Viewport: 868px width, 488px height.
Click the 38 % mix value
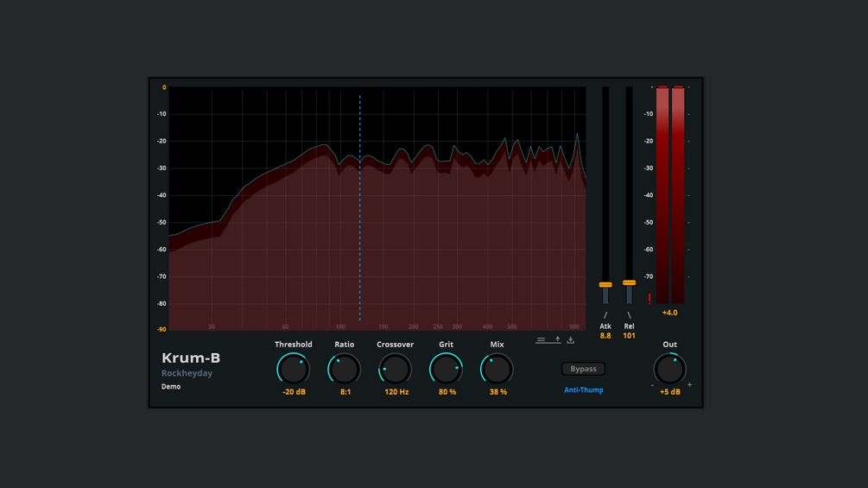click(498, 392)
